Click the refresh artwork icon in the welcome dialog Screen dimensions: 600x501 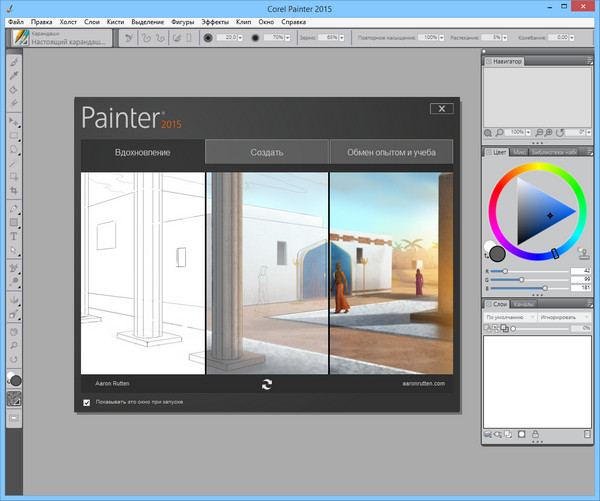tap(267, 382)
